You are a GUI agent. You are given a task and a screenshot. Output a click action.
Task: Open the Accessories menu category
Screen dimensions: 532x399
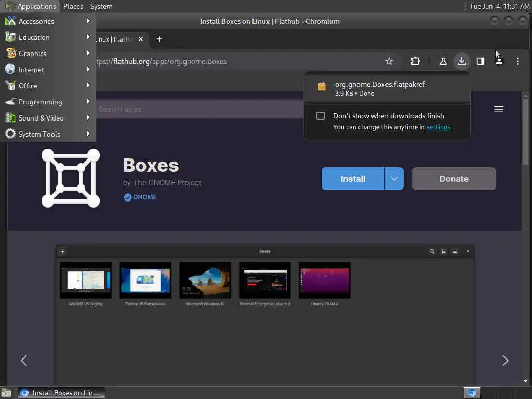(x=48, y=21)
